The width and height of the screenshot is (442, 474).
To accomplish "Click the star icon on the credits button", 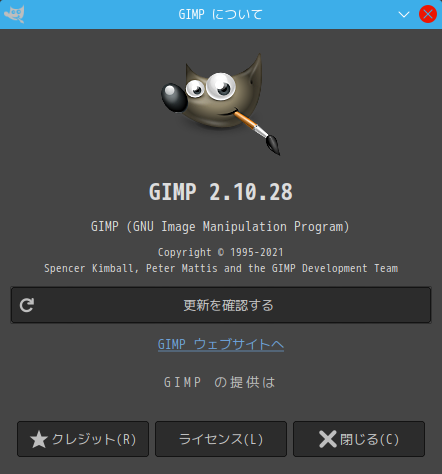I will tap(39, 439).
